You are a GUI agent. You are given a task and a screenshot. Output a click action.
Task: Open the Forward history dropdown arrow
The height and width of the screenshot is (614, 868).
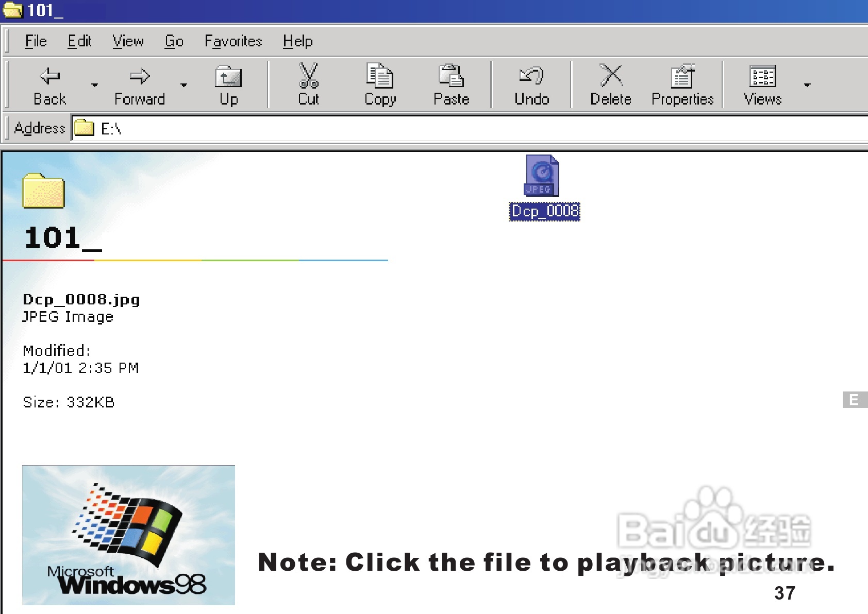point(184,85)
